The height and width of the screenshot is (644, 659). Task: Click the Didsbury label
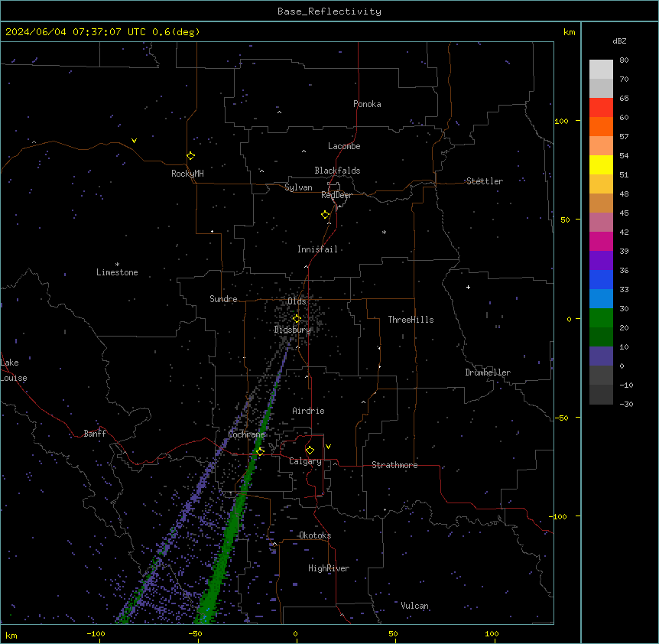(293, 330)
